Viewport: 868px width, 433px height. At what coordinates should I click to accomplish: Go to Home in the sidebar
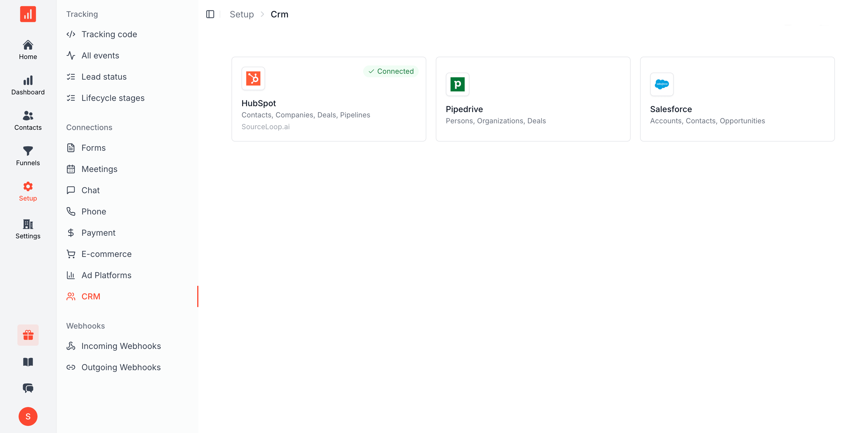pos(28,50)
